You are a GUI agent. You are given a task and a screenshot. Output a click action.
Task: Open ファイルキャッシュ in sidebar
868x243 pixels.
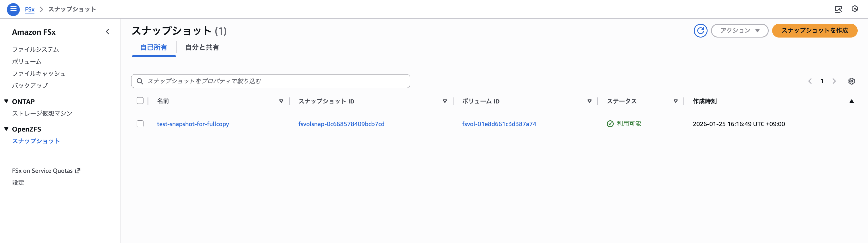click(x=39, y=74)
